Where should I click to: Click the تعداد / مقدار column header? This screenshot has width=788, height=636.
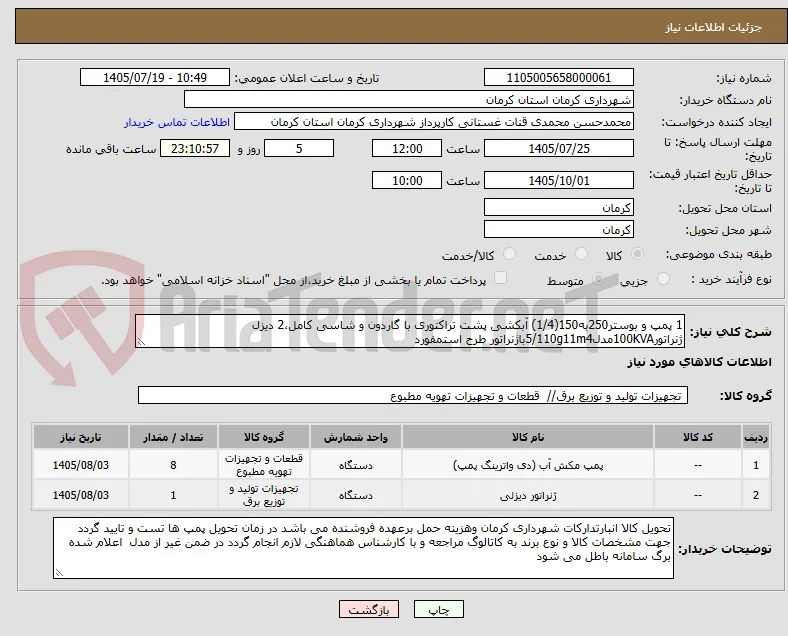pos(173,437)
